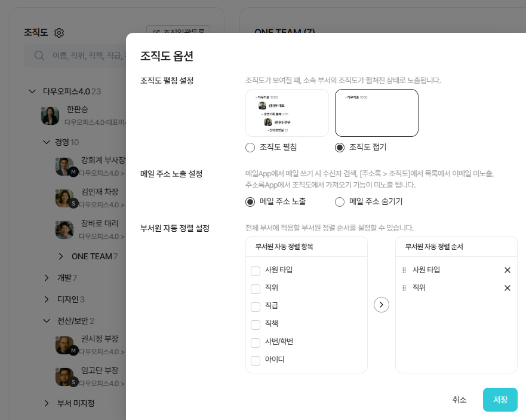The image size is (526, 420).
Task: Choose the collapsed org chart preview thumbnail
Action: [x=376, y=113]
